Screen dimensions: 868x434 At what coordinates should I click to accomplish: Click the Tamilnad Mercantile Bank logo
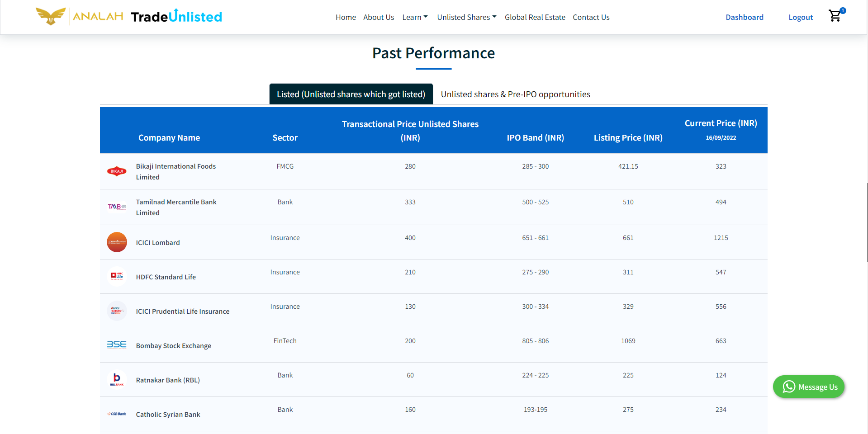(117, 207)
